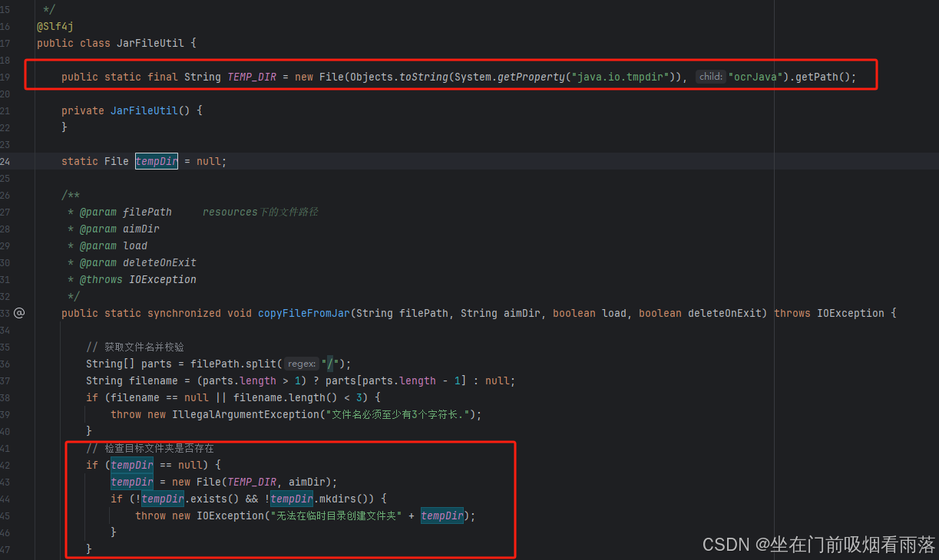Click the highlighted tempDir variable on line 24
Screen dimensions: 939x560
156,161
